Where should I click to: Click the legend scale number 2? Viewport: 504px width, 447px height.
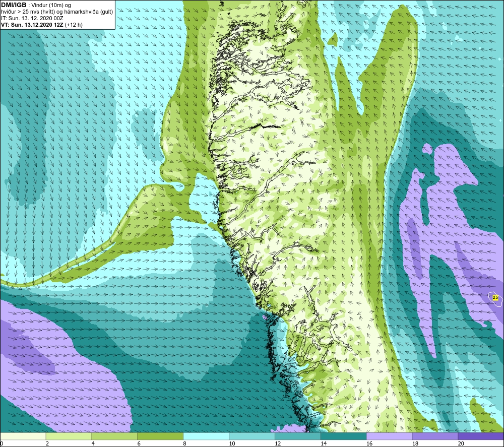(x=47, y=443)
